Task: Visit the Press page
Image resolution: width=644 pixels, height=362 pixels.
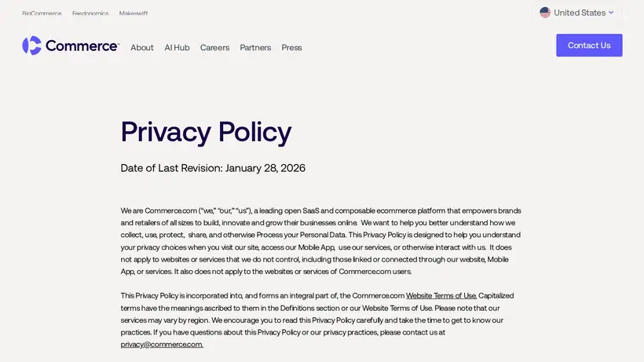Action: point(291,48)
